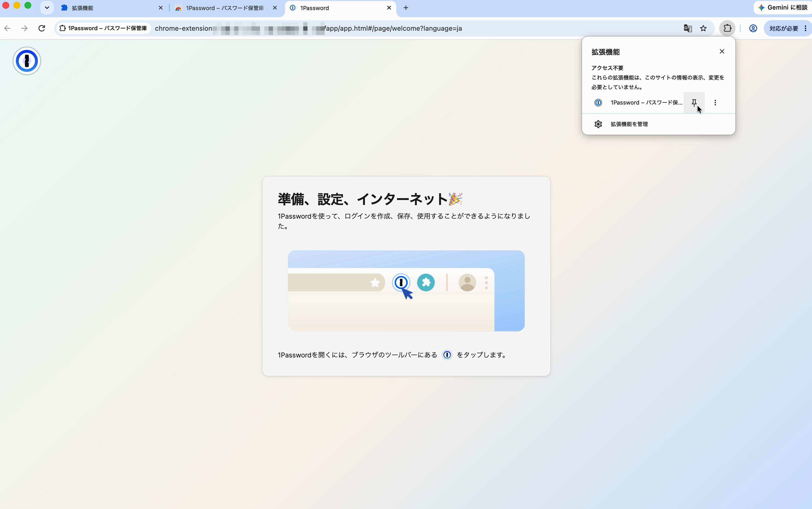
Task: Open the Google Translate icon in address bar
Action: (688, 28)
